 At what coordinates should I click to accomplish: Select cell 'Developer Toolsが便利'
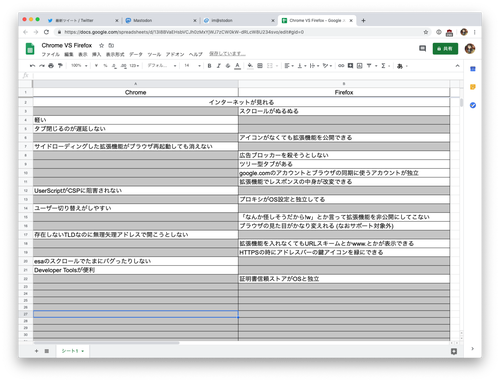(136, 270)
